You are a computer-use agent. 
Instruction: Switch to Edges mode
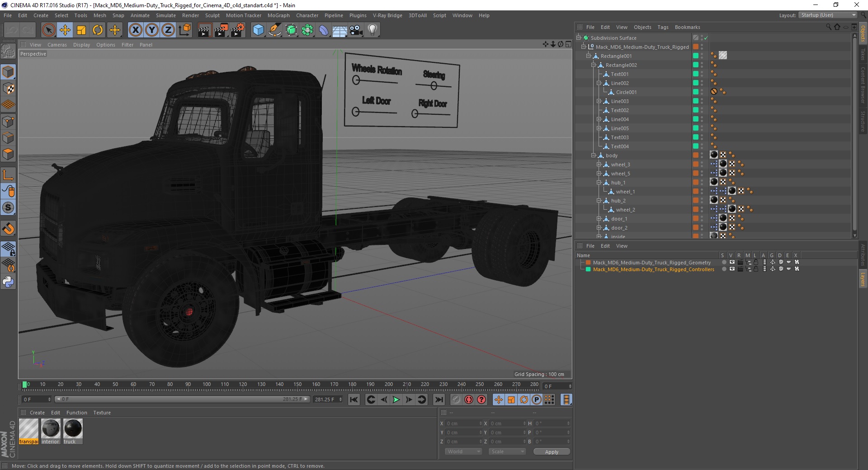[8, 138]
